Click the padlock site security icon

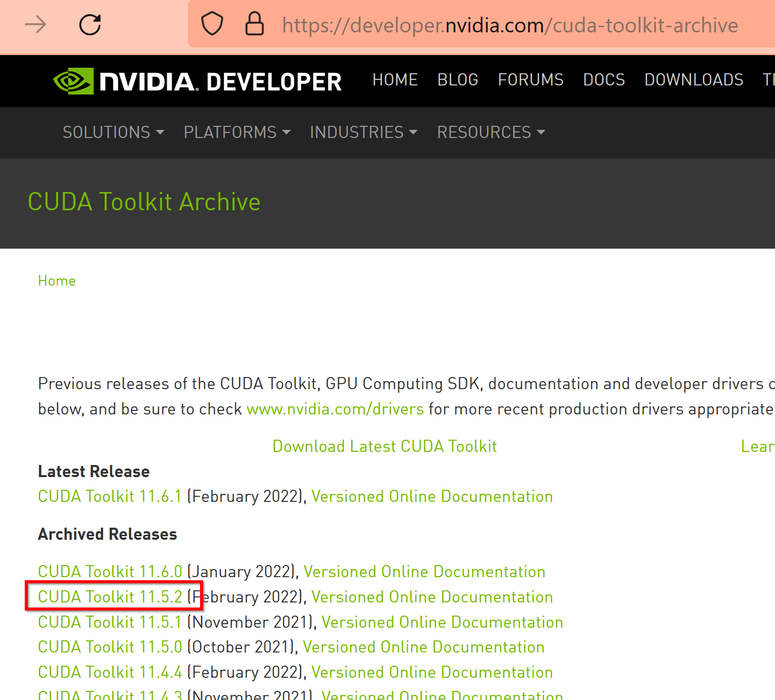(x=254, y=24)
